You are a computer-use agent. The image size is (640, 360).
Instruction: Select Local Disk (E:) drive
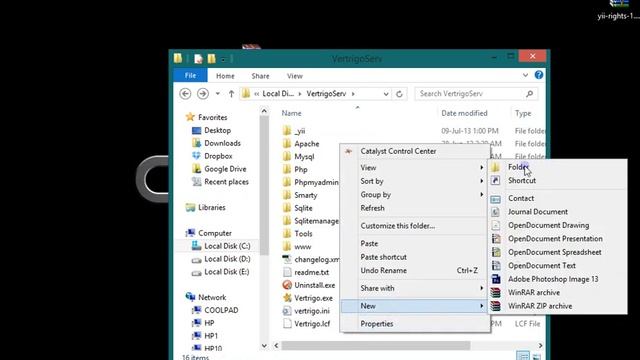point(227,272)
